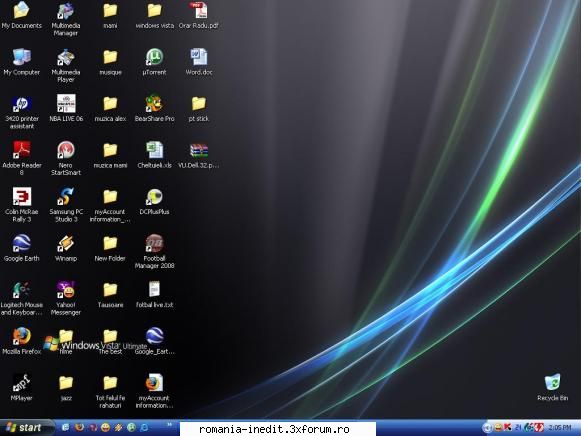Open the muzica alex folder
This screenshot has width=581, height=436.
[x=110, y=109]
